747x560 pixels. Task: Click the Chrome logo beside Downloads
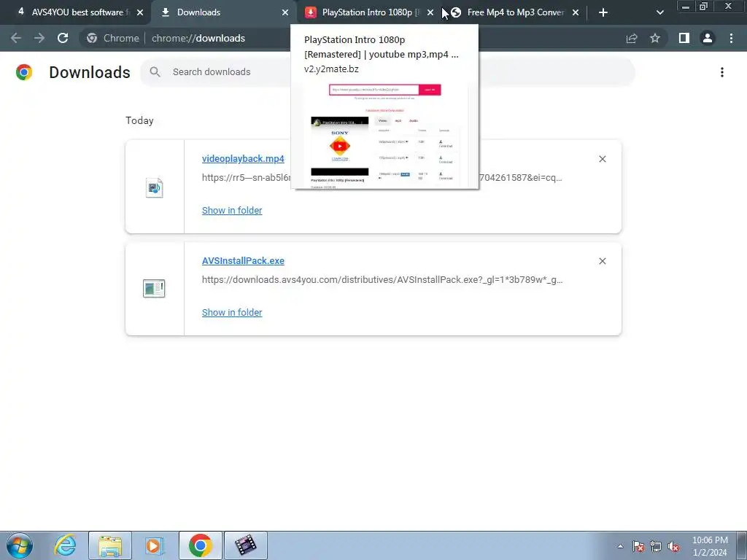(x=24, y=72)
